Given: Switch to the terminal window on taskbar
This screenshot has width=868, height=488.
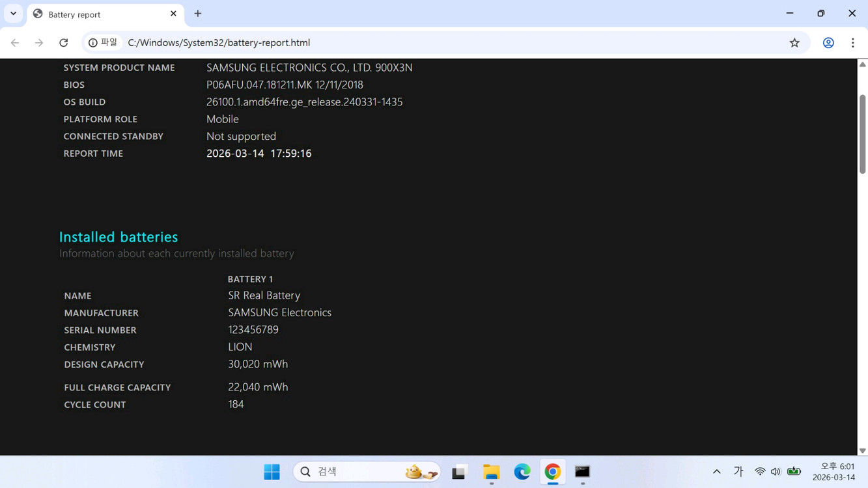Looking at the screenshot, I should coord(582,472).
